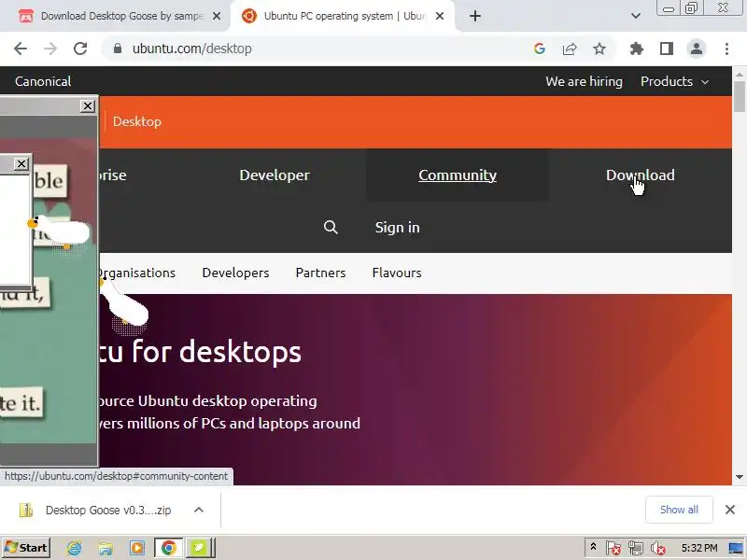Select the green Desktop Goose taskbar item
The height and width of the screenshot is (560, 747).
click(x=200, y=548)
